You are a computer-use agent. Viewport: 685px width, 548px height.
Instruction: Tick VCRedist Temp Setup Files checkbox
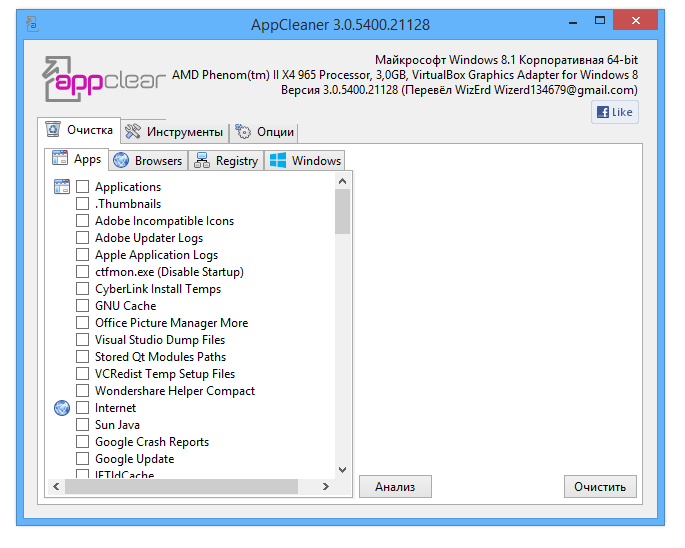(x=83, y=374)
